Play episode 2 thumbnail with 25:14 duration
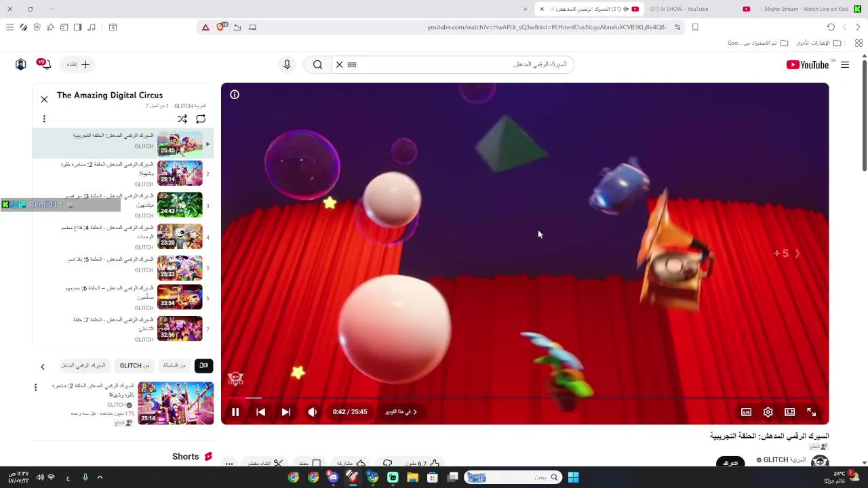Viewport: 868px width, 488px height. (180, 174)
